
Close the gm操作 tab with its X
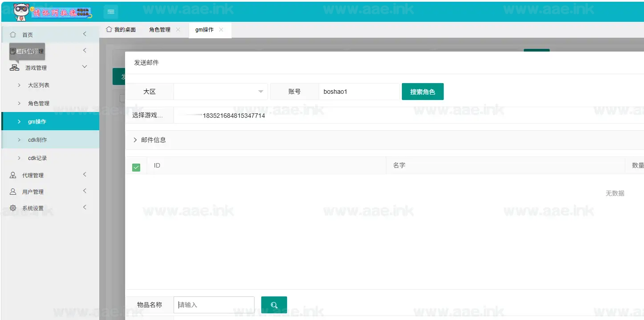click(221, 30)
